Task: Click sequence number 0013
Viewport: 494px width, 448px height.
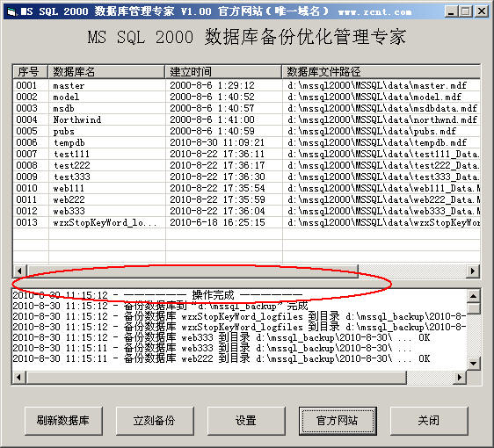Action: tap(26, 222)
